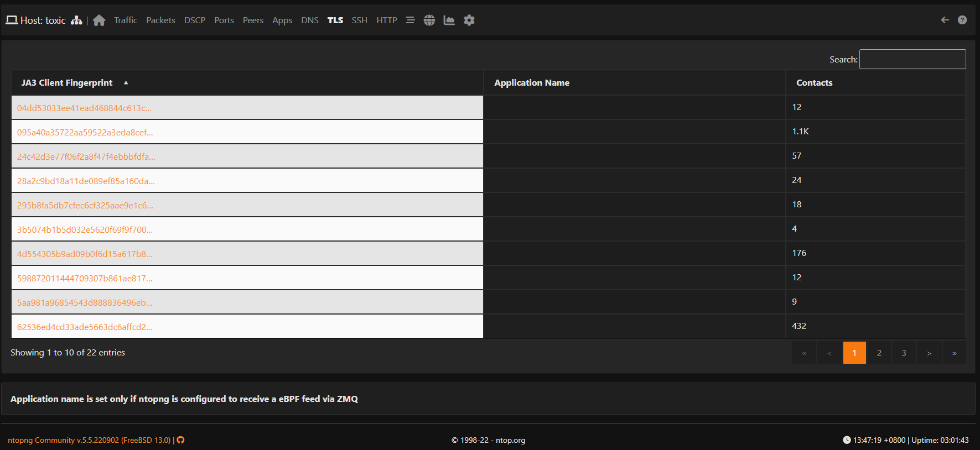Open fingerprint 24c42d3e77f06f2a8f47f4ebbbfdfa...
The image size is (980, 450).
click(x=86, y=157)
